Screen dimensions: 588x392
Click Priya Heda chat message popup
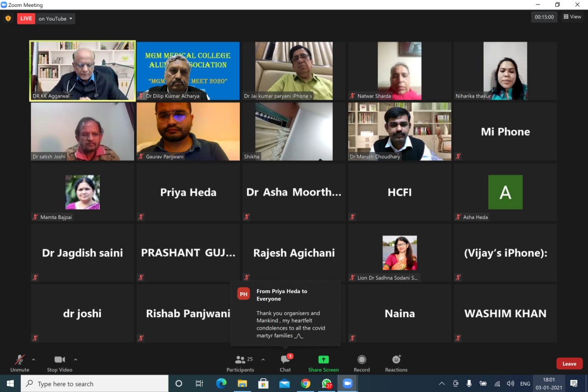click(285, 313)
